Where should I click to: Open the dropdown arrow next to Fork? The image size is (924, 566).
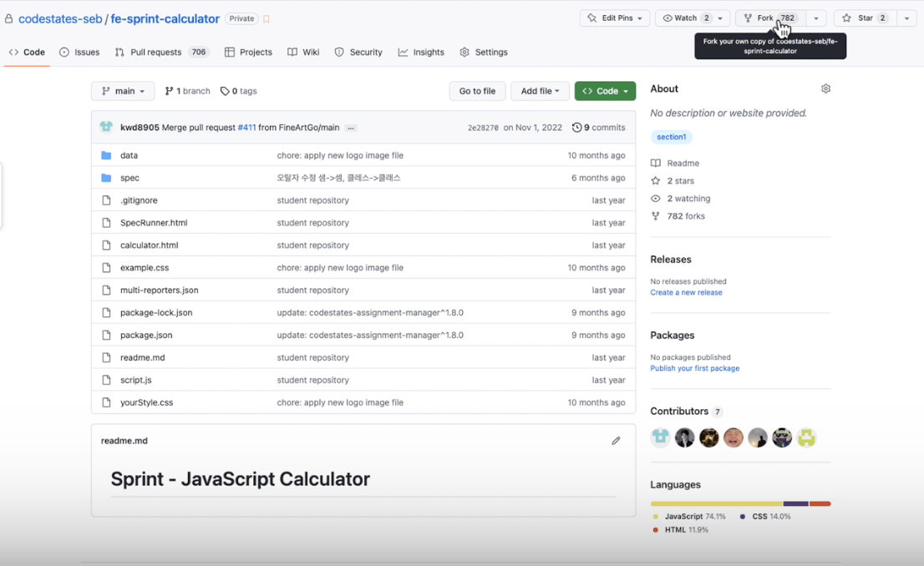[816, 18]
